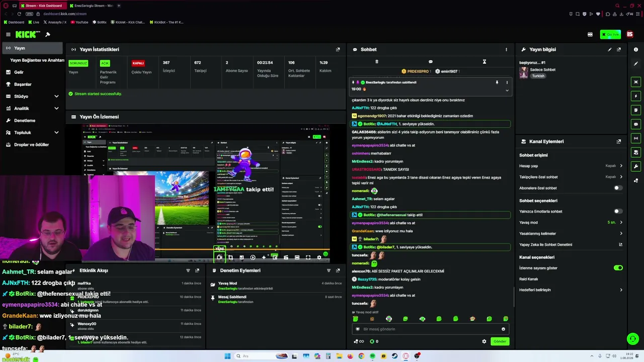This screenshot has height=362, width=644.
Task: Toggle the lightning bolt widget in right rail
Action: [x=636, y=96]
